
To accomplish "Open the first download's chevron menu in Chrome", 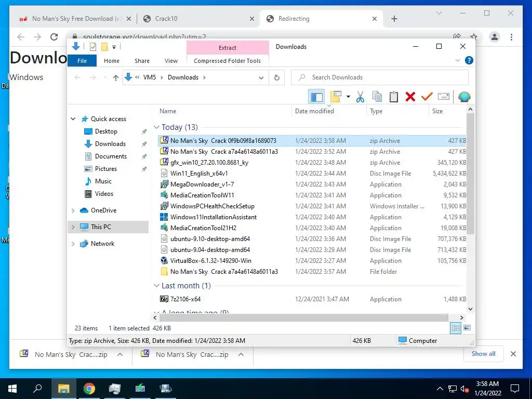I will point(120,354).
